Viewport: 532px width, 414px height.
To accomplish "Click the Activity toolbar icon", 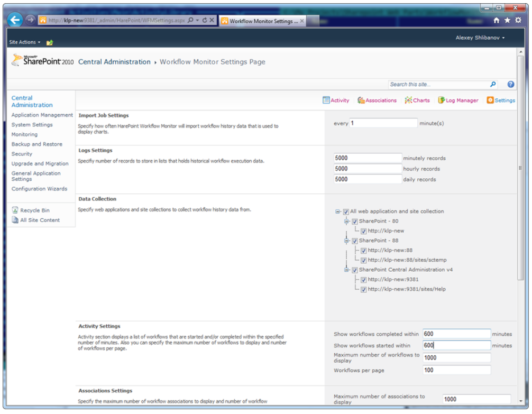I will tap(326, 100).
